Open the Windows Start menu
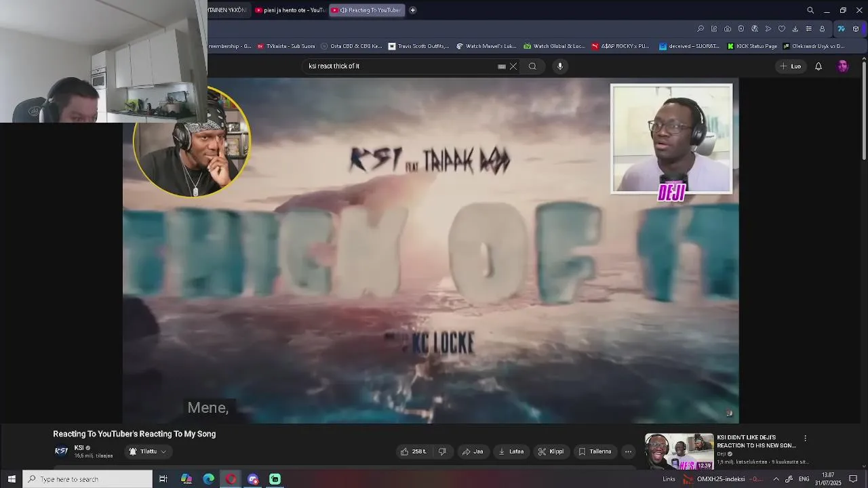This screenshot has width=868, height=488. point(12,479)
